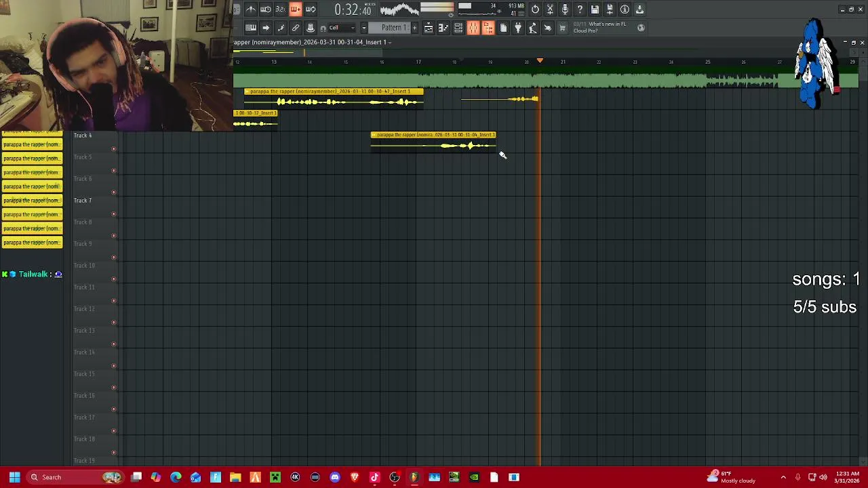This screenshot has height=488, width=868.
Task: Mute Track 6 using its dot
Action: click(114, 192)
